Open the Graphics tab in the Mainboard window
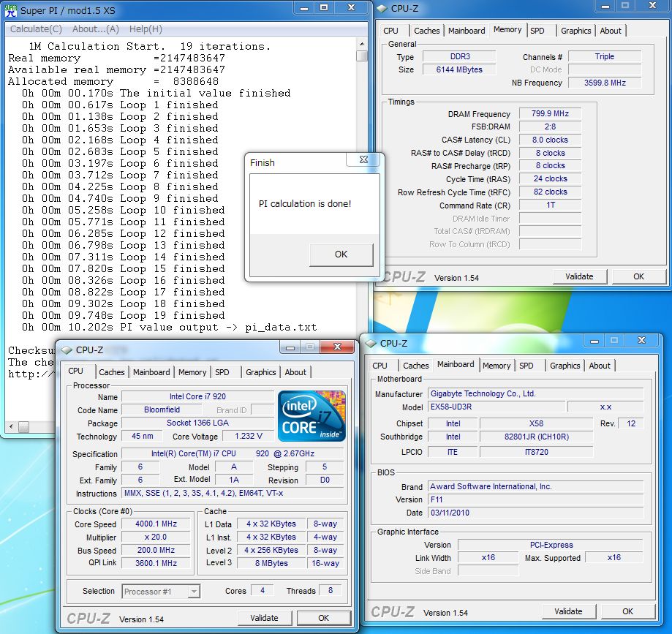The image size is (672, 634). 565,366
